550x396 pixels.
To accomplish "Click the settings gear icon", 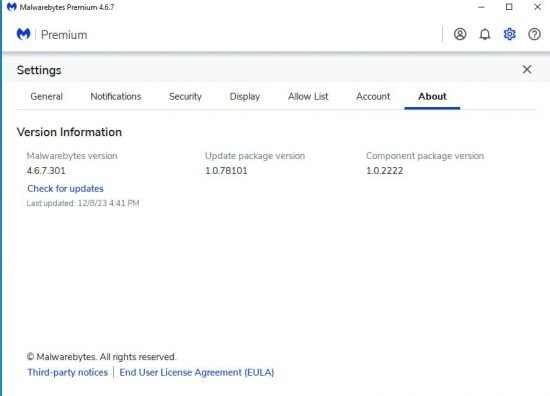I will pos(509,34).
